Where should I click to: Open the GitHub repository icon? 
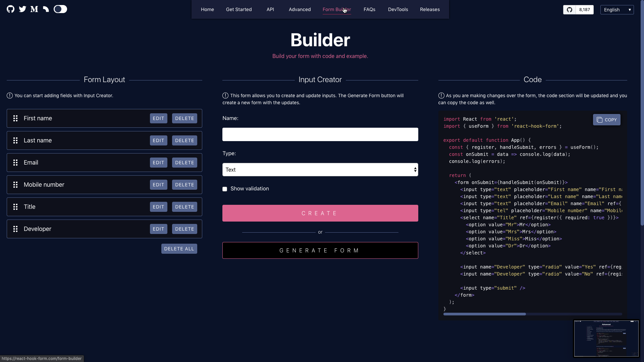[x=10, y=9]
